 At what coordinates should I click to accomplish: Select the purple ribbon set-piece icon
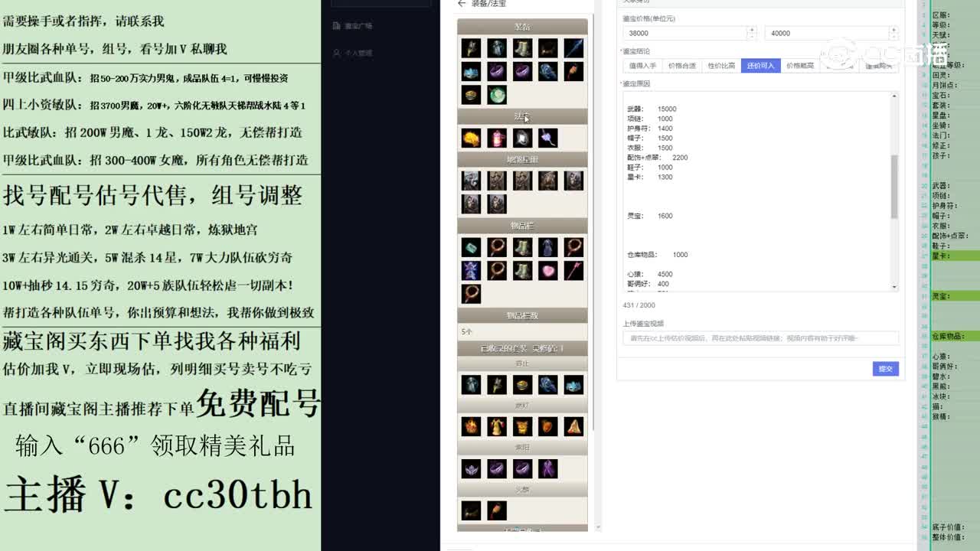tap(548, 468)
